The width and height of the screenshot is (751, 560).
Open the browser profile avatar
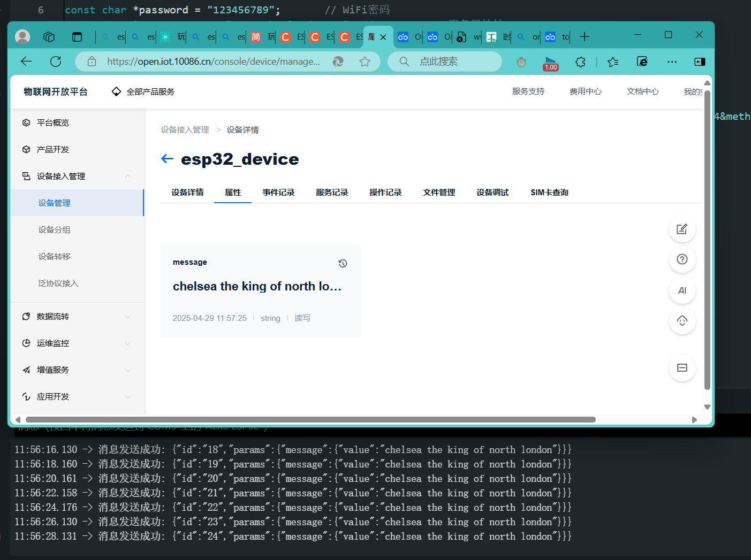coord(22,36)
